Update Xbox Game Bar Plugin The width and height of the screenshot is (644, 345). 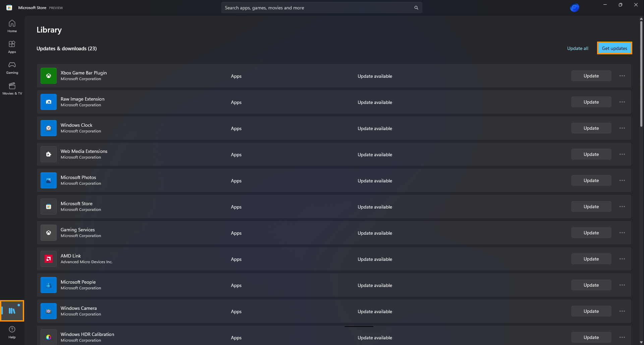(591, 76)
